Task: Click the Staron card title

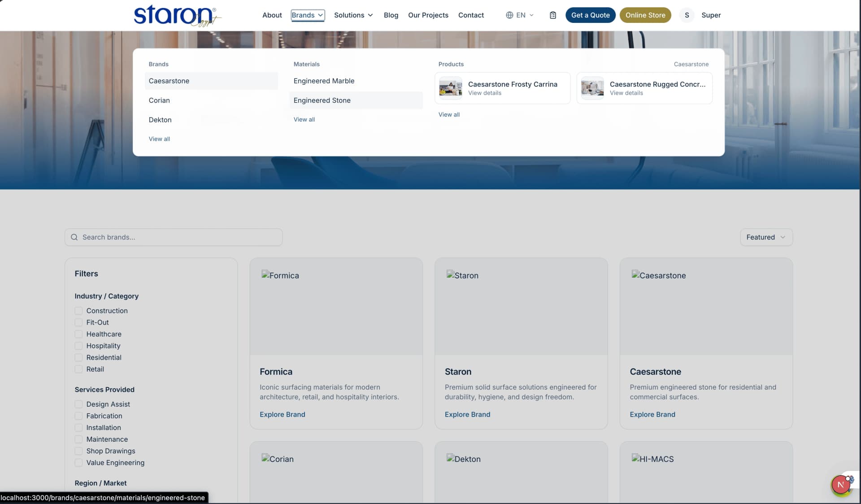Action: 458,372
